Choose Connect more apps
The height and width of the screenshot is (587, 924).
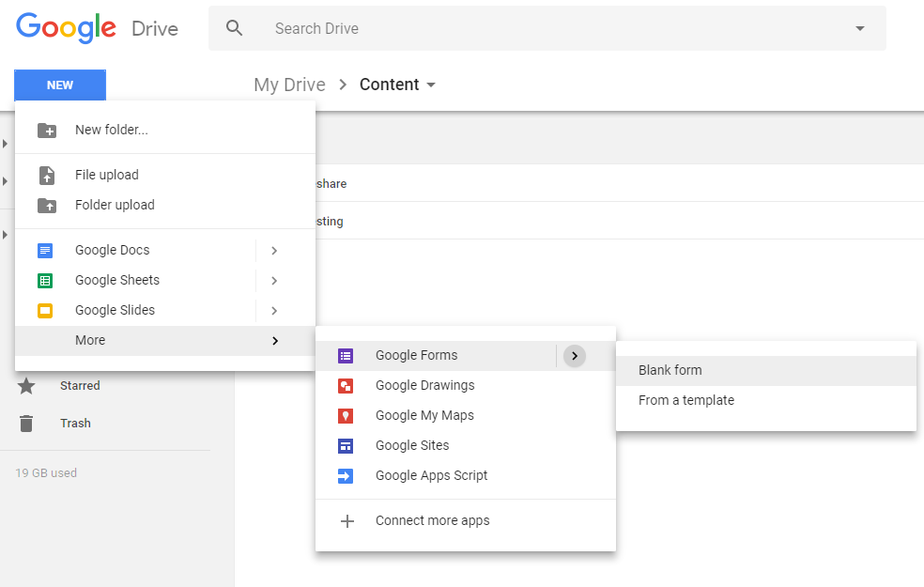466,521
